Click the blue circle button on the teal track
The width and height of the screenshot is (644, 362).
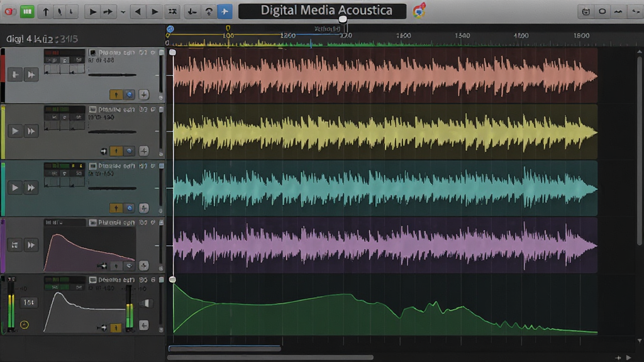click(129, 208)
